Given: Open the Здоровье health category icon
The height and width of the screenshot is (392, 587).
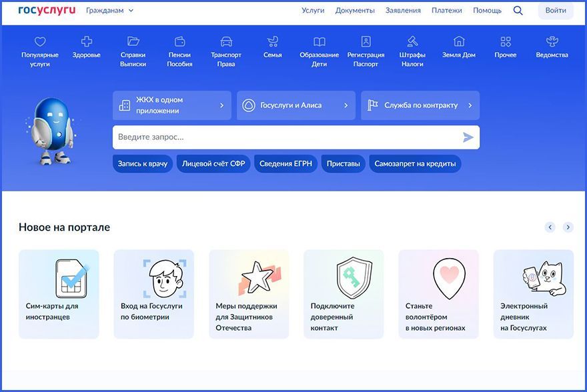Looking at the screenshot, I should [x=86, y=42].
